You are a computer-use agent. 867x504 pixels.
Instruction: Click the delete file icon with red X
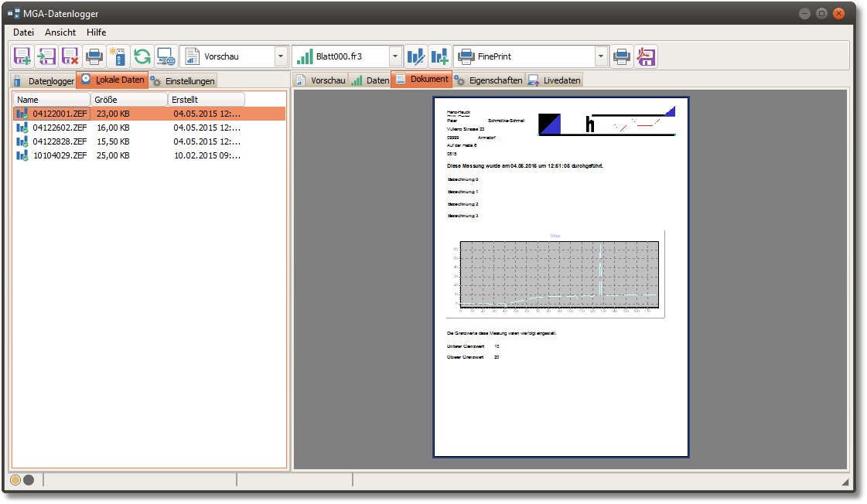(70, 56)
